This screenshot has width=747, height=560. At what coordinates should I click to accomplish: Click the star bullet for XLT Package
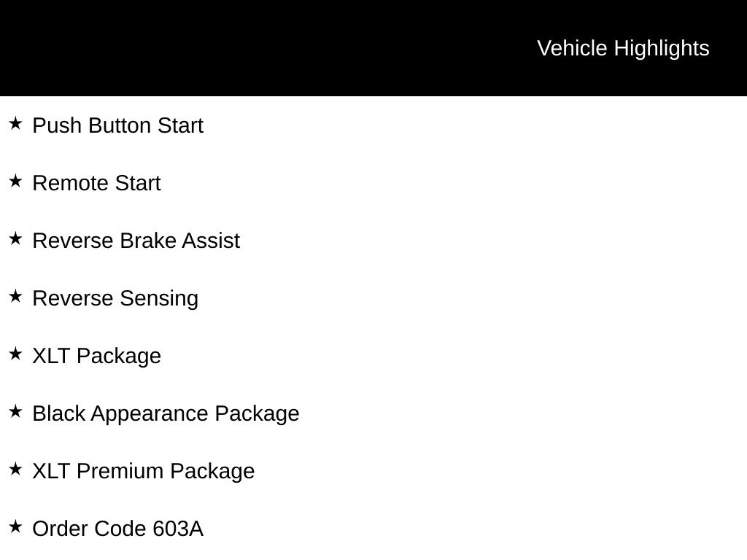pos(15,354)
